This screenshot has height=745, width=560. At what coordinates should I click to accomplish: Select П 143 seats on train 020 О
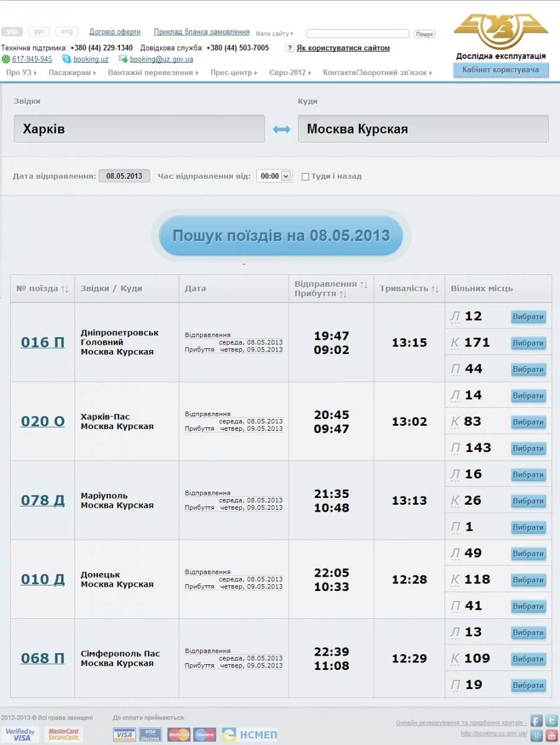pyautogui.click(x=528, y=448)
